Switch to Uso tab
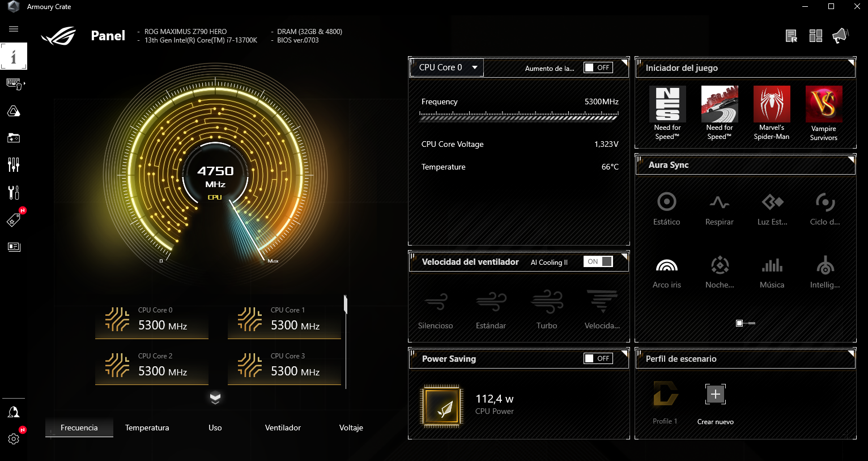Screen dimensions: 868x461 click(215, 428)
